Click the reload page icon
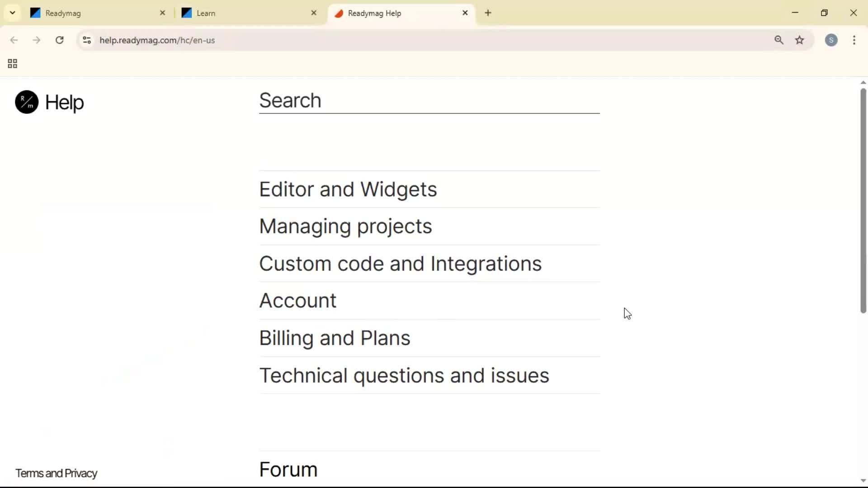This screenshot has width=868, height=488. pos(59,40)
